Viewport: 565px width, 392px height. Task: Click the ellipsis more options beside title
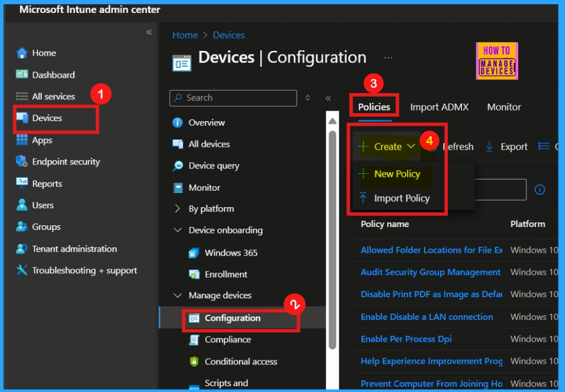click(x=388, y=58)
